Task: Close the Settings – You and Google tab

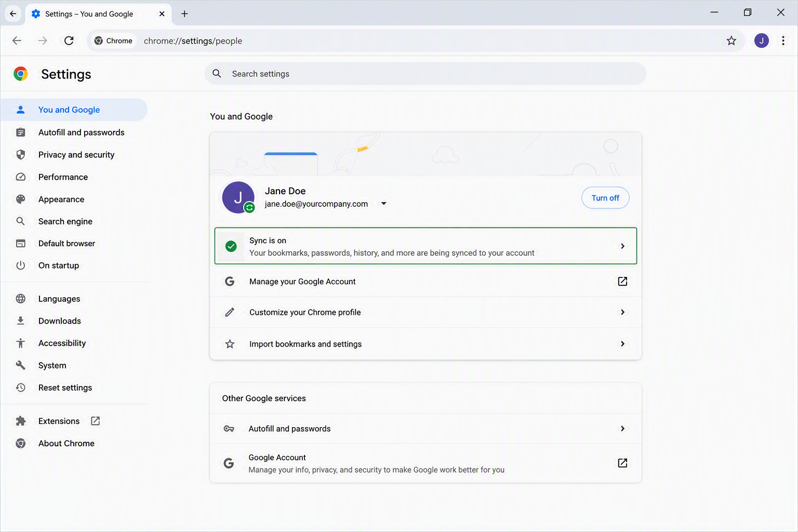Action: pyautogui.click(x=162, y=14)
